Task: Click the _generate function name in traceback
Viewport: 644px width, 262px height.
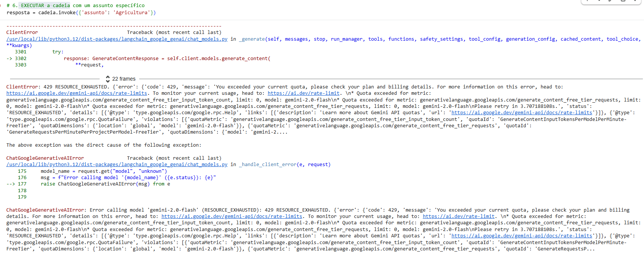Action: click(252, 39)
